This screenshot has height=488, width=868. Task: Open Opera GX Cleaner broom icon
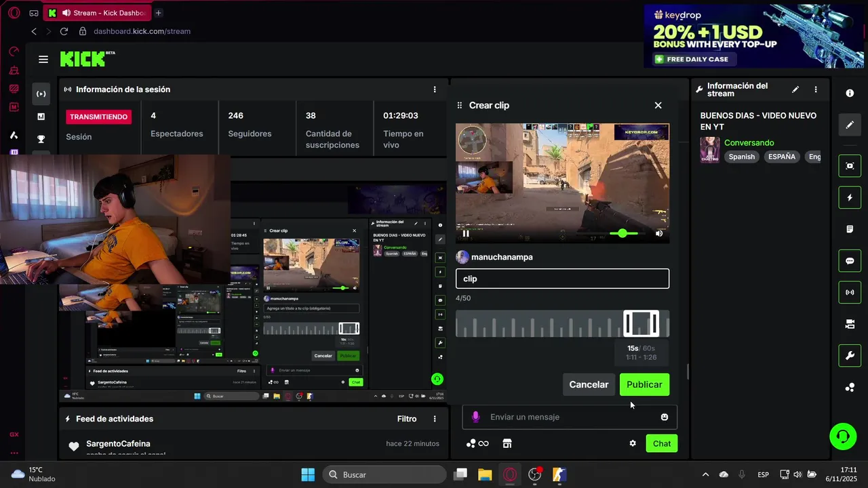[x=14, y=70]
